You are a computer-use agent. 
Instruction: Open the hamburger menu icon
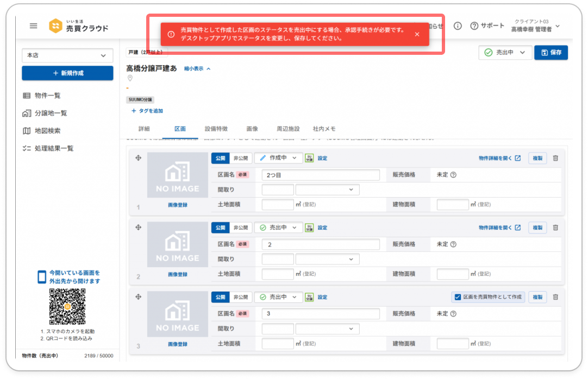33,26
